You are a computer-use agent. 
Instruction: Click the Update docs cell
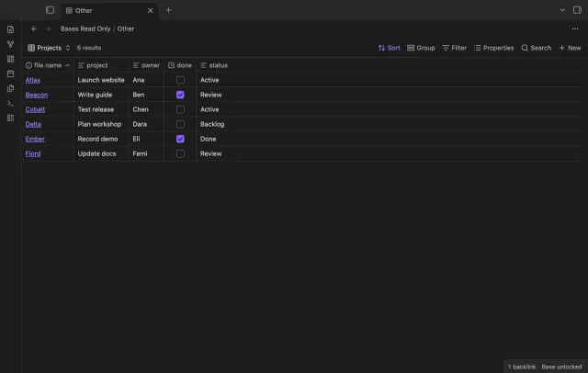101,153
